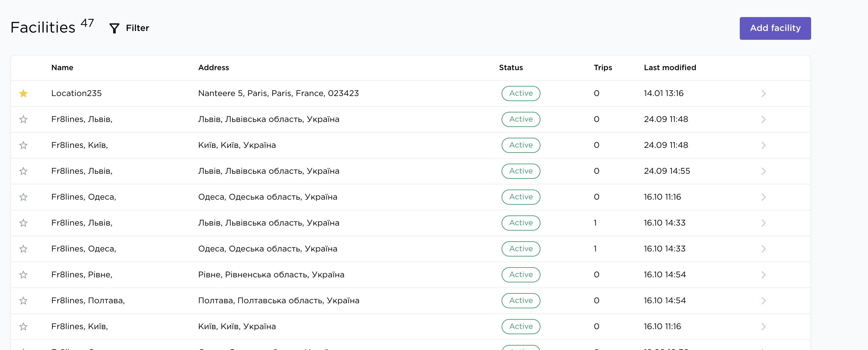Open chevron for Одеса row 16.10 14:33
The width and height of the screenshot is (868, 350).
click(x=763, y=249)
